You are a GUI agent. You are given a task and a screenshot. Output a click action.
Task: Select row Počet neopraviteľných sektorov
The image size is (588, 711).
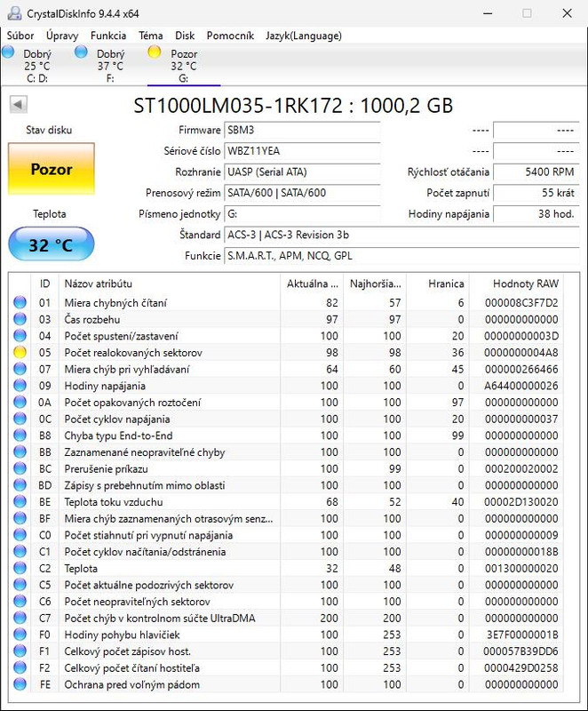point(286,602)
